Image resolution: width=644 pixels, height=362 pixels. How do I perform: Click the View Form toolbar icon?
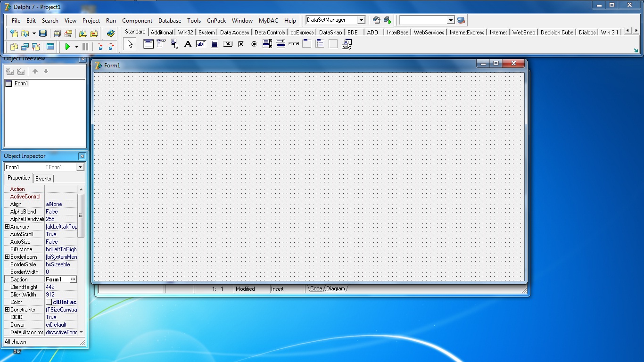coord(25,47)
